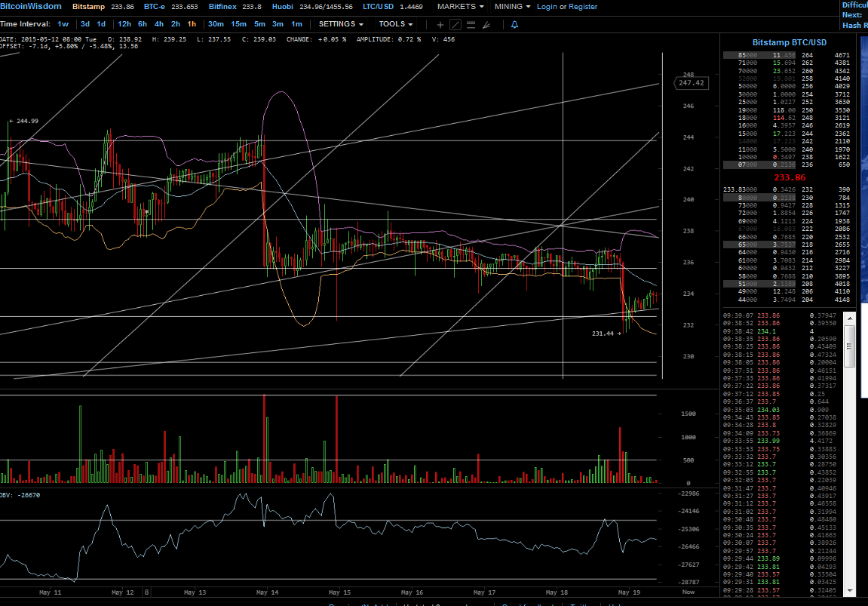Click the Bitstamp BTC/USD panel title
Screen dimensions: 868x606
point(790,43)
